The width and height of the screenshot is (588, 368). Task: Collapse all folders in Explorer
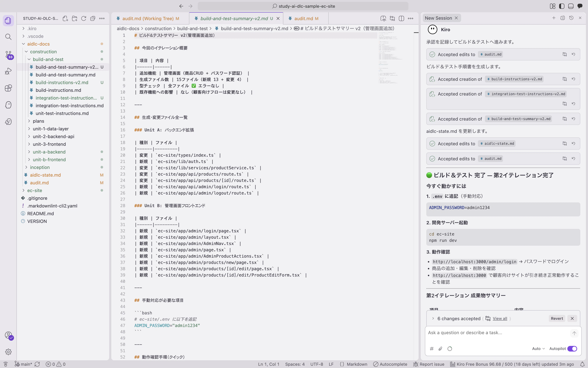point(93,19)
